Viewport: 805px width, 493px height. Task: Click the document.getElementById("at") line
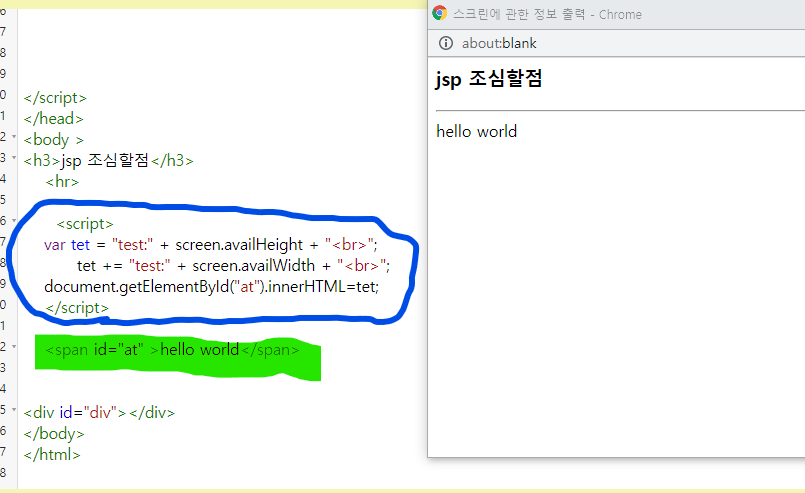[x=212, y=287]
